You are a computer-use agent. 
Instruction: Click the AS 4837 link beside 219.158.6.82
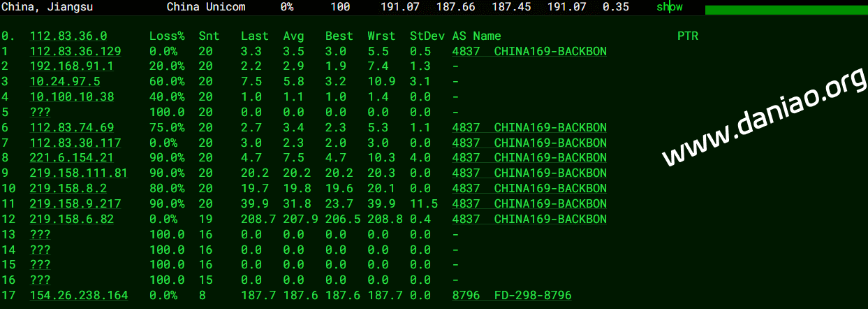click(x=529, y=220)
